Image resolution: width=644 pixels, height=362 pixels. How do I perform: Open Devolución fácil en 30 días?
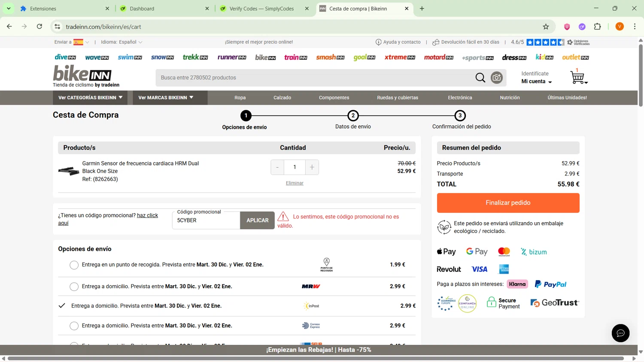point(466,42)
